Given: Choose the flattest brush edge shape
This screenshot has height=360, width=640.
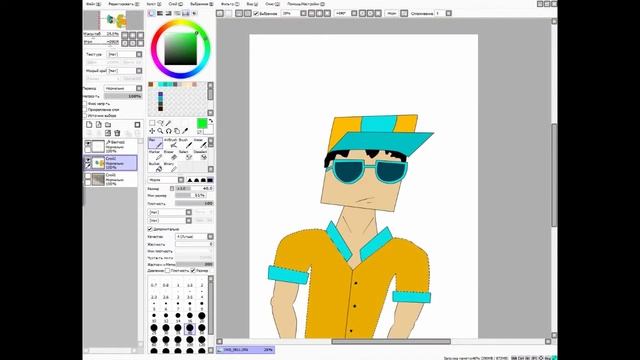Looking at the screenshot, I should pos(210,180).
